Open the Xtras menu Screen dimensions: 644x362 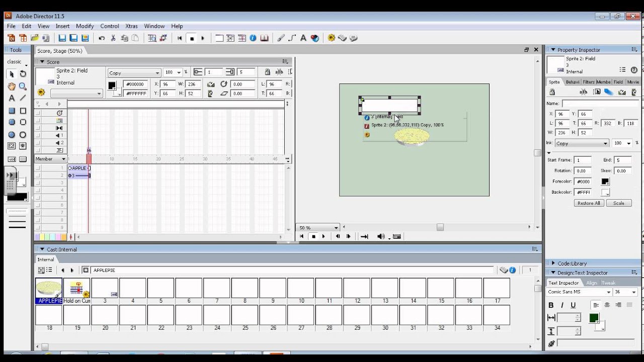[131, 26]
